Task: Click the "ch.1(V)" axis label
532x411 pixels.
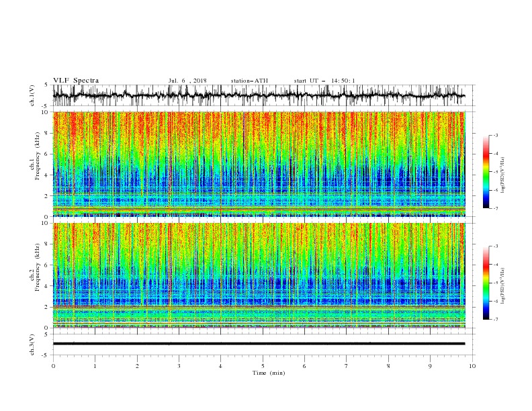Action: pos(32,95)
